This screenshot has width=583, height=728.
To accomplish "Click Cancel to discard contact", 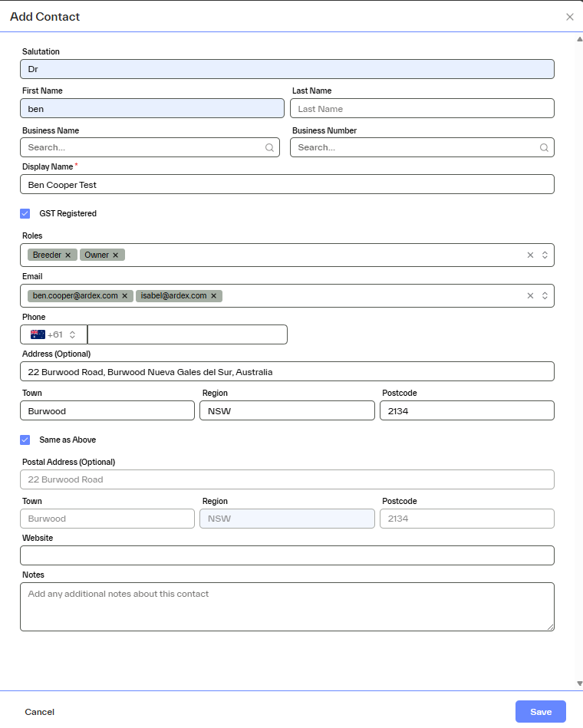I will point(40,712).
